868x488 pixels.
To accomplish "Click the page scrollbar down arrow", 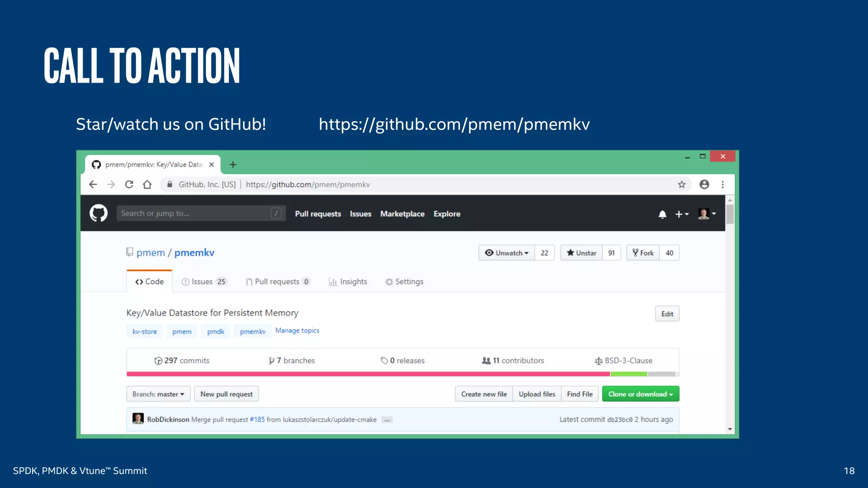I will click(730, 429).
